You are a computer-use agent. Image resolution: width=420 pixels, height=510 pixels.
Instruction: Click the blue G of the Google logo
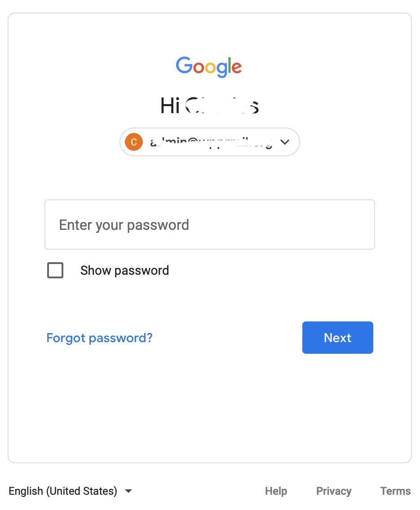pos(184,65)
